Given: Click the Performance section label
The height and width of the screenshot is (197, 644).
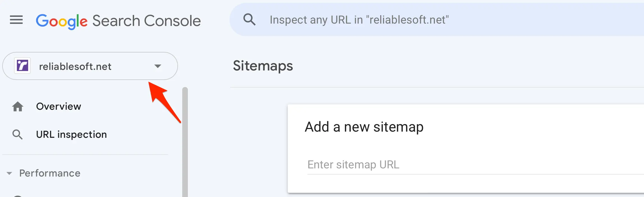Looking at the screenshot, I should 50,173.
